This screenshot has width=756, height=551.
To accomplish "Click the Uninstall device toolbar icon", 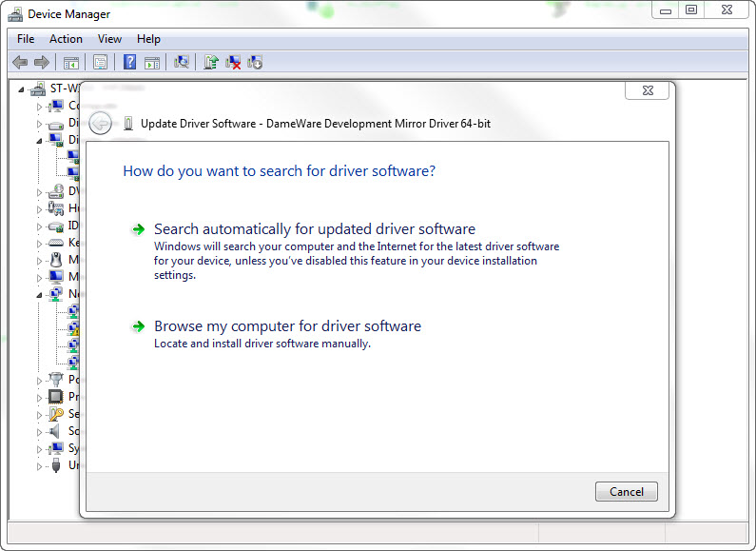I will pyautogui.click(x=233, y=63).
